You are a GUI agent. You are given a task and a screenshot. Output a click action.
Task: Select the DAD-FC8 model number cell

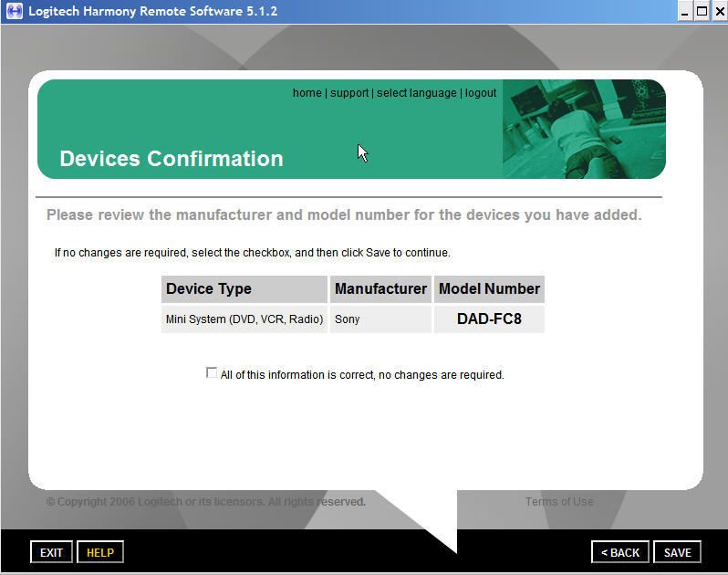coord(489,319)
